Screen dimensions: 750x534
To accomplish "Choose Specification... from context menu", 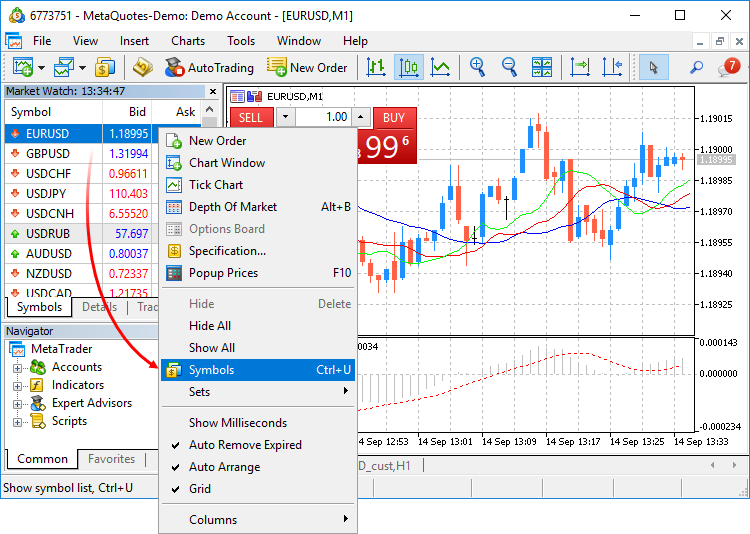I will pyautogui.click(x=258, y=251).
